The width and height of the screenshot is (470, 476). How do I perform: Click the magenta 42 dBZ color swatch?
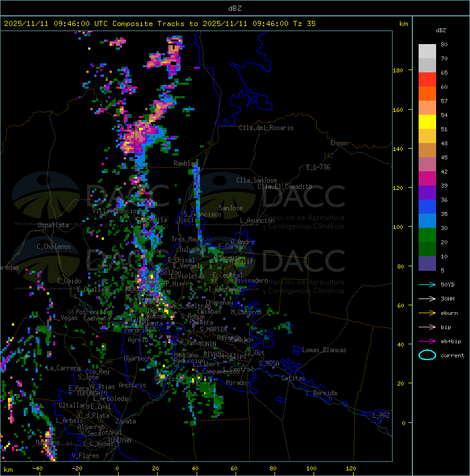pos(427,179)
